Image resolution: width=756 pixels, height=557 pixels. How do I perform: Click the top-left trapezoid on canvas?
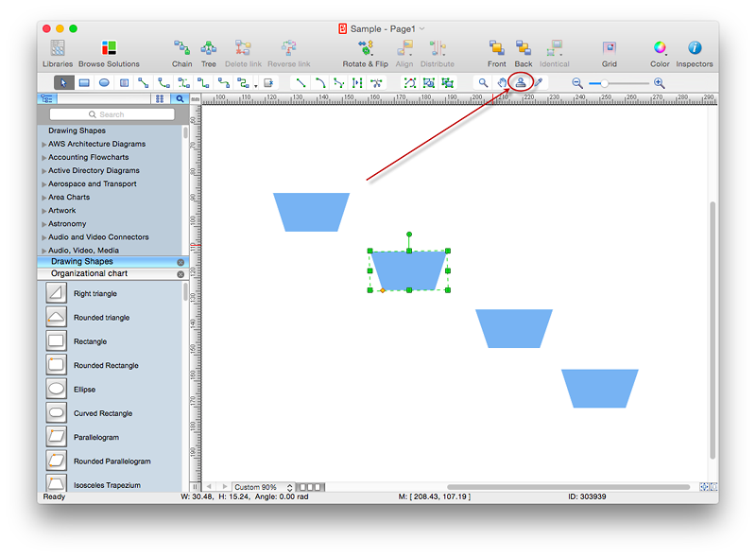312,213
